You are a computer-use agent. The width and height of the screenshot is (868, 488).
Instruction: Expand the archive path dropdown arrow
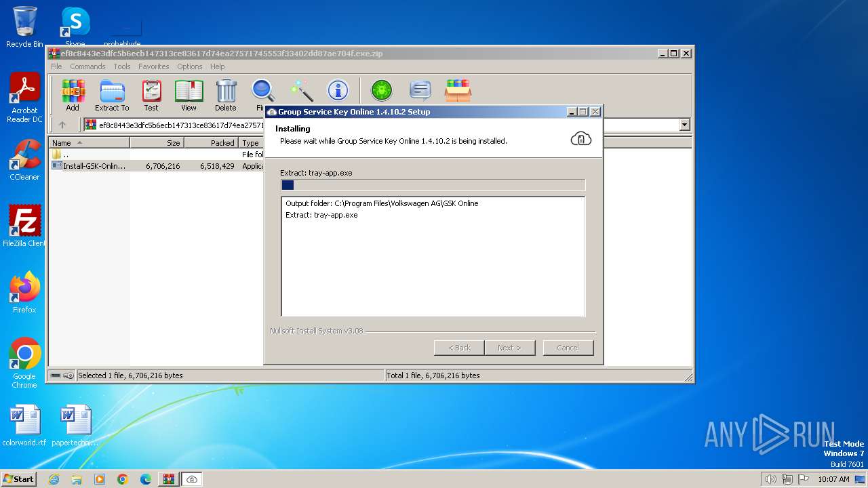pos(684,125)
